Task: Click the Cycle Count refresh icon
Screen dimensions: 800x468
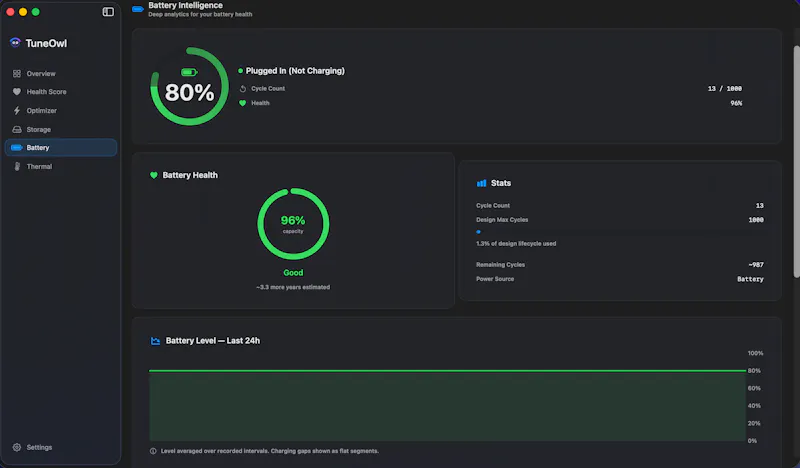Action: click(243, 89)
